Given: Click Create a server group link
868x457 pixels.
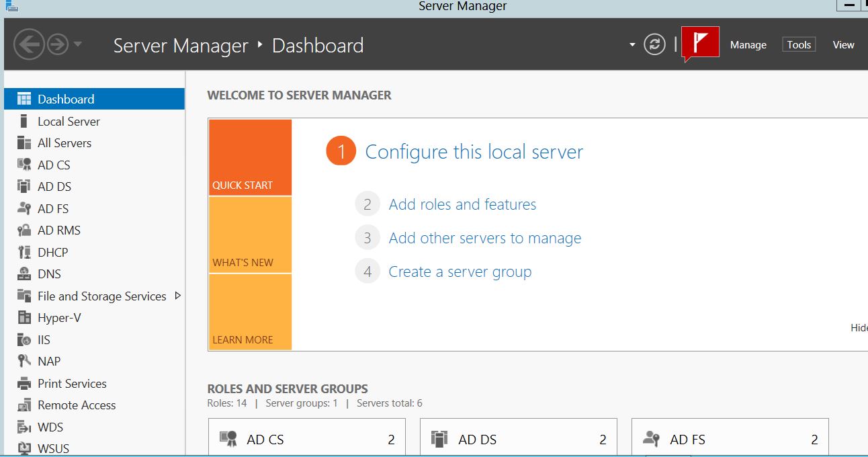Looking at the screenshot, I should click(x=460, y=272).
